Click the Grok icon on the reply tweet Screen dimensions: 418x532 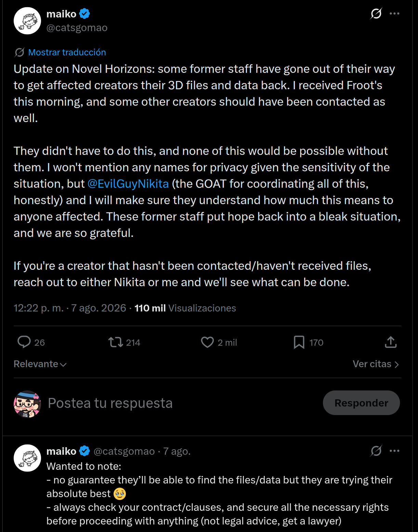point(376,451)
